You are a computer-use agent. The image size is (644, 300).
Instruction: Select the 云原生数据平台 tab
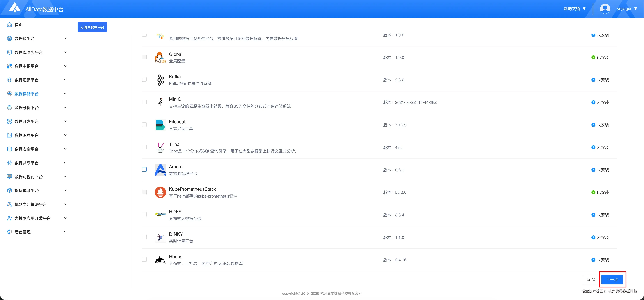(92, 27)
